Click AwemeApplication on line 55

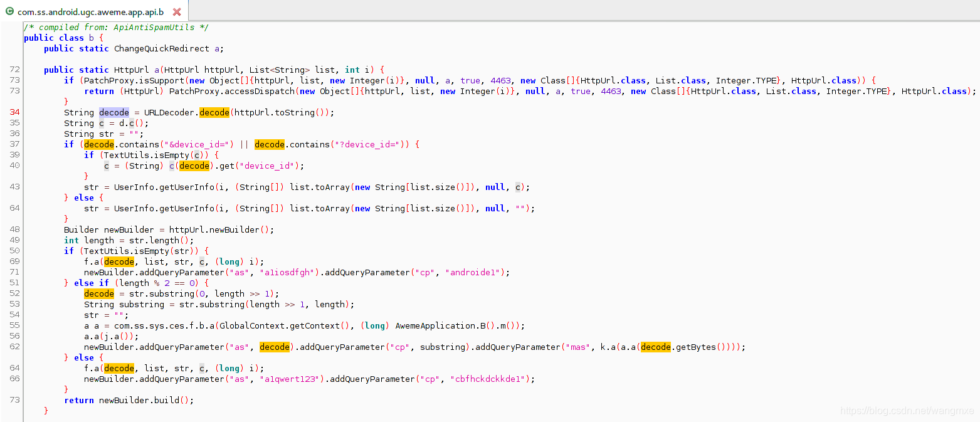tap(435, 325)
